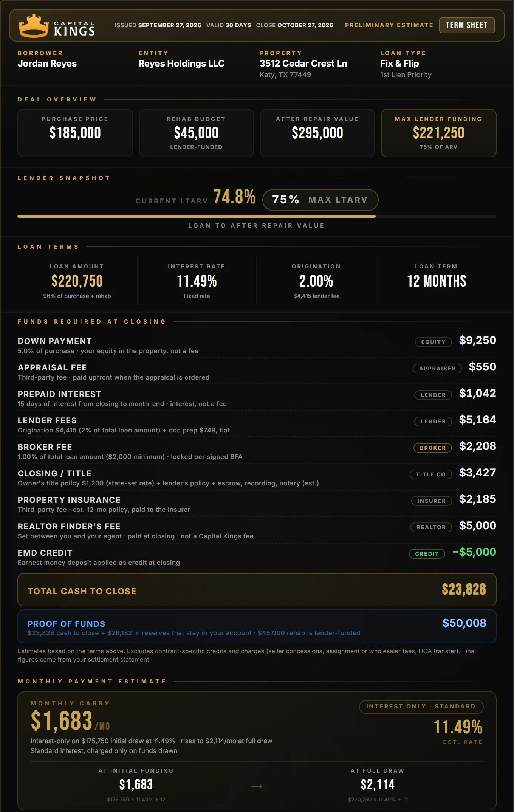Click the After Repair Value $295,000 card
Image resolution: width=514 pixels, height=812 pixels.
[x=317, y=133]
